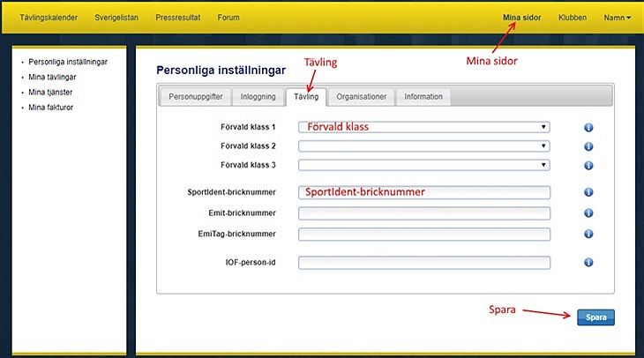Expand the Förvald klass 2 dropdown
Viewport: 644px width, 358px height.
click(424, 146)
